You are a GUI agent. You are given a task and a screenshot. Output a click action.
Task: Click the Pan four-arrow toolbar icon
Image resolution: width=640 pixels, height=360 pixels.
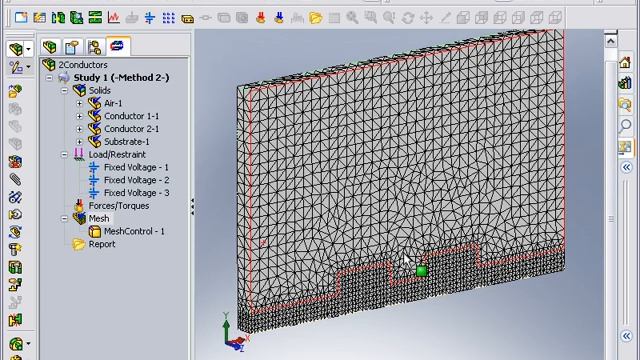(x=426, y=18)
